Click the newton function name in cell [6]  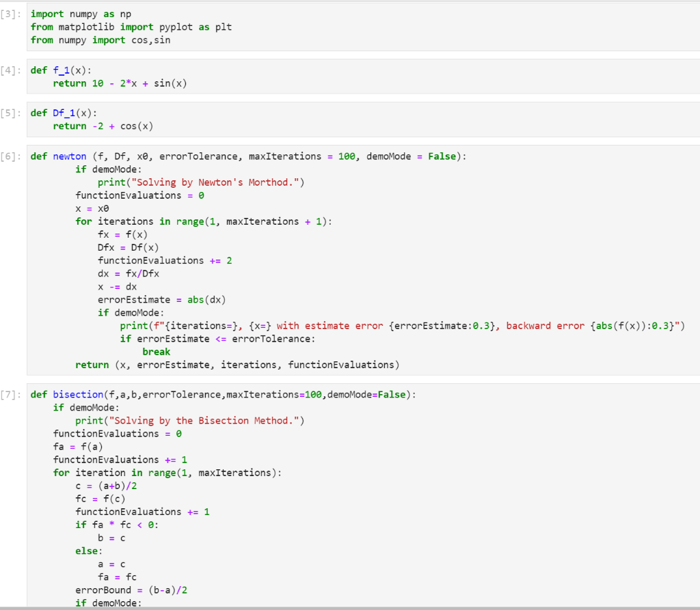[x=70, y=156]
